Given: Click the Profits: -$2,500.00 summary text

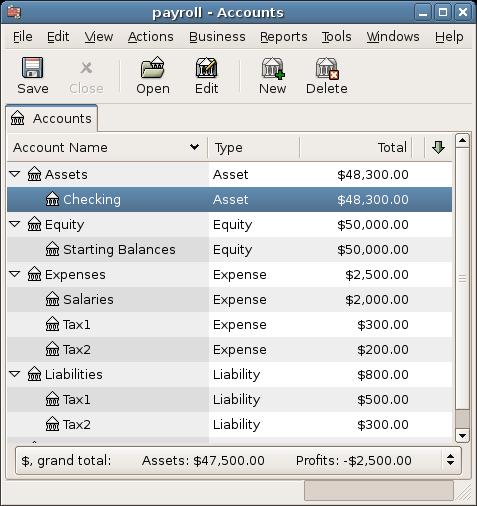Looking at the screenshot, I should click(x=354, y=460).
